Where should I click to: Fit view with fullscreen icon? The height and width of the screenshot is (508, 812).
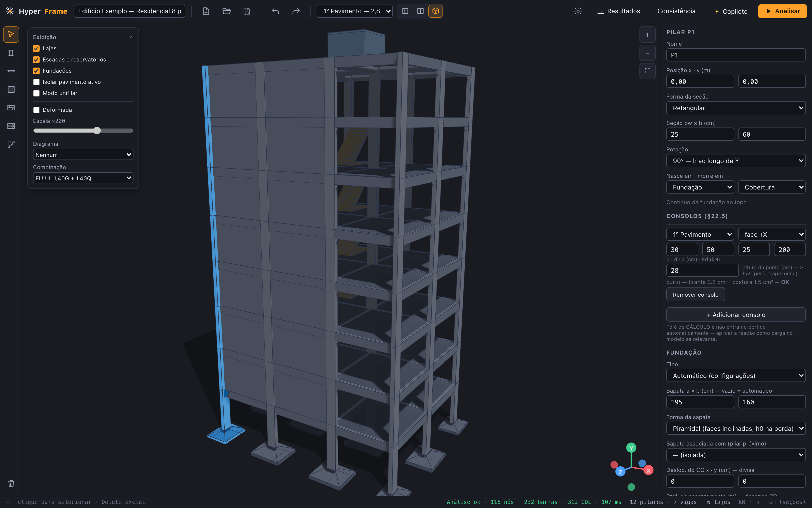[x=648, y=71]
